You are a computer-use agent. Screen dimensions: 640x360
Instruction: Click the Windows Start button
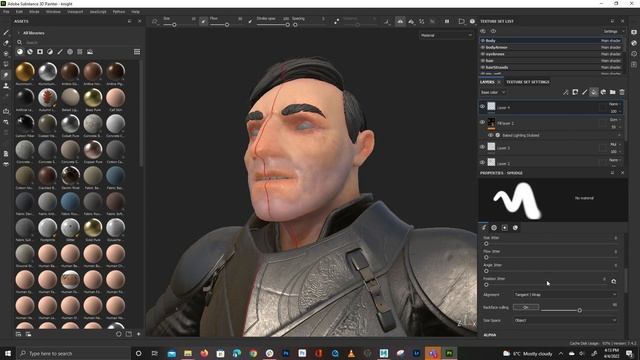[x=8, y=353]
